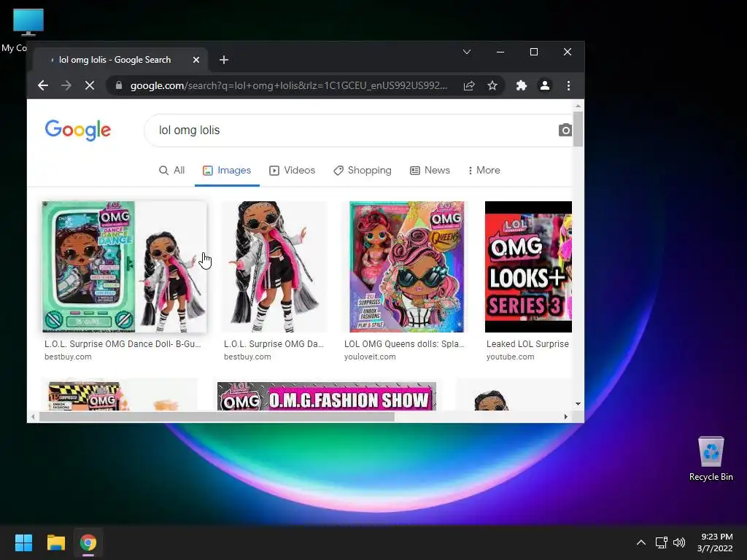The height and width of the screenshot is (560, 747).
Task: Show hidden tray icons chevron
Action: point(641,542)
